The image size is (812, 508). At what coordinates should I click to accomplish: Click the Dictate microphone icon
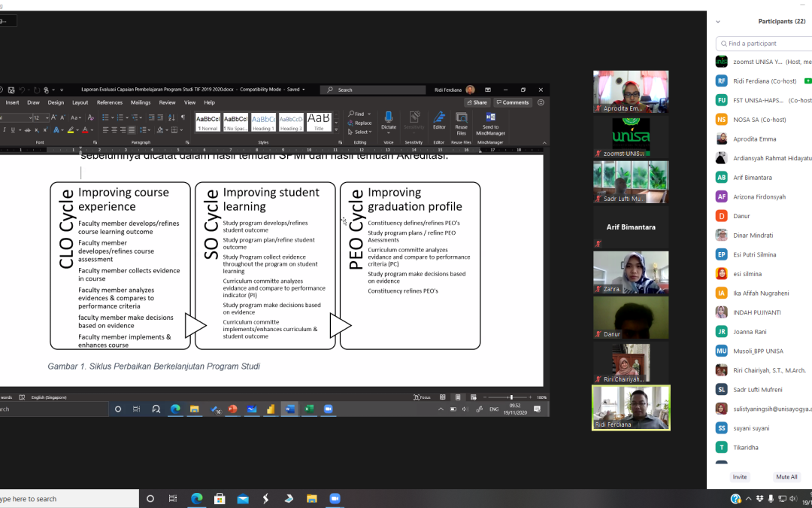pos(388,117)
